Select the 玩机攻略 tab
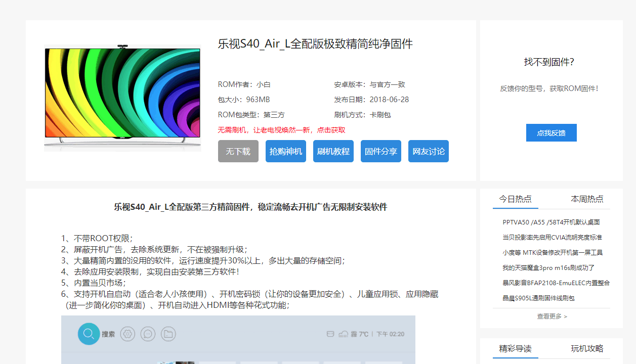The image size is (636, 364). point(587,348)
